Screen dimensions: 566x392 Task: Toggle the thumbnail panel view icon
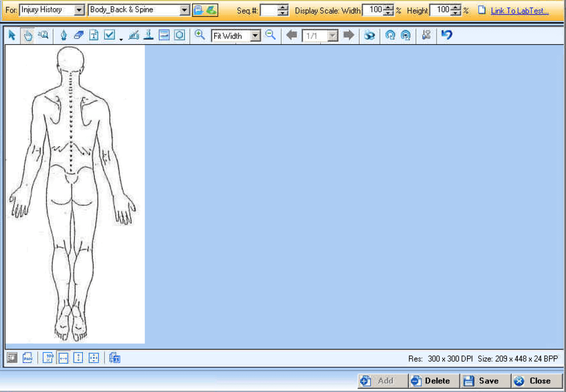point(12,358)
